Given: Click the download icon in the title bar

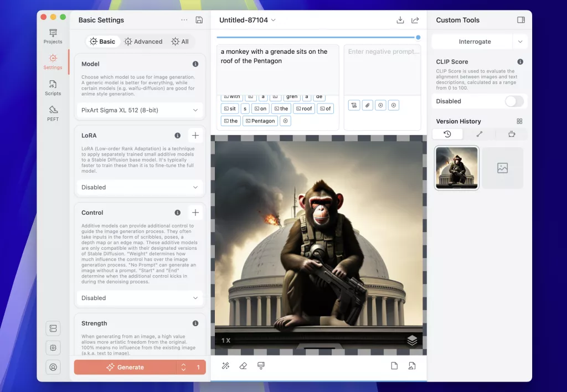Looking at the screenshot, I should coord(400,20).
